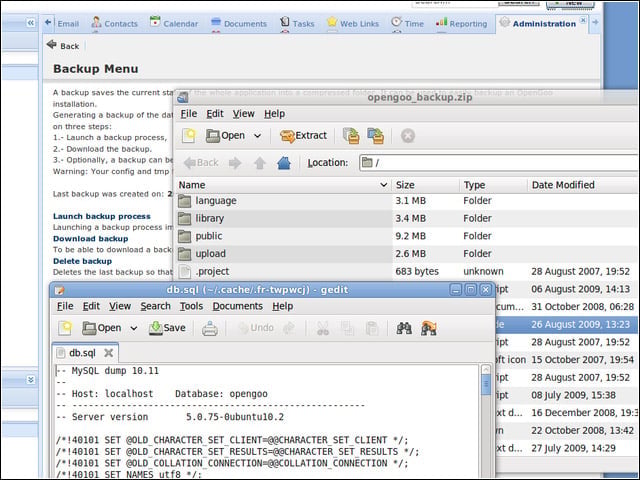Sort archive list by Size column
Image resolution: width=640 pixels, height=480 pixels.
tap(425, 185)
